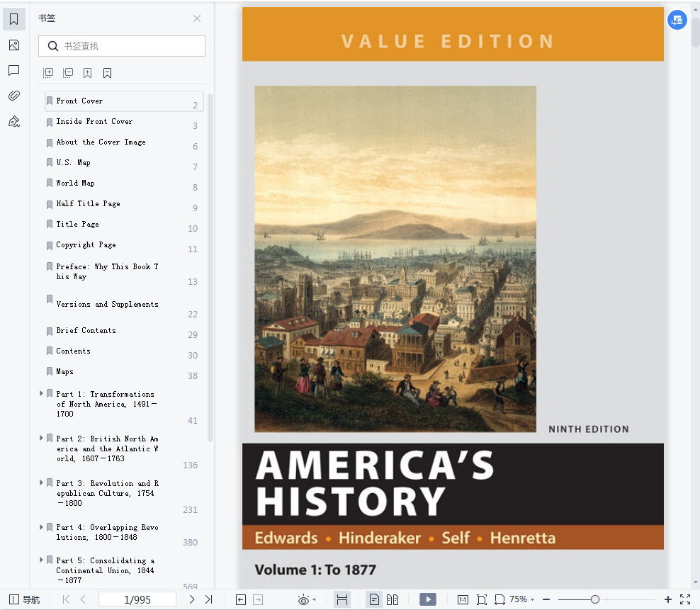The image size is (700, 610).
Task: Go forward to next view
Action: tap(258, 599)
